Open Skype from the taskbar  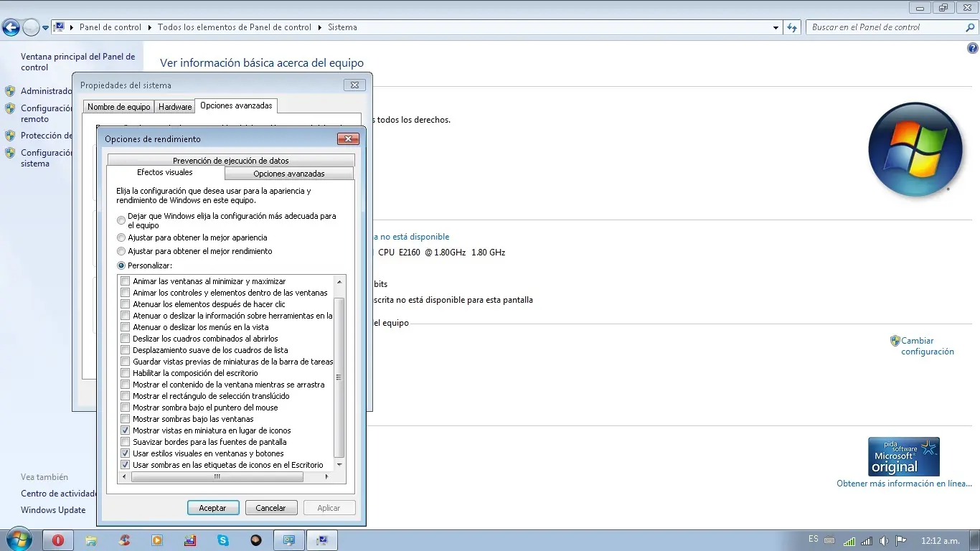point(223,540)
